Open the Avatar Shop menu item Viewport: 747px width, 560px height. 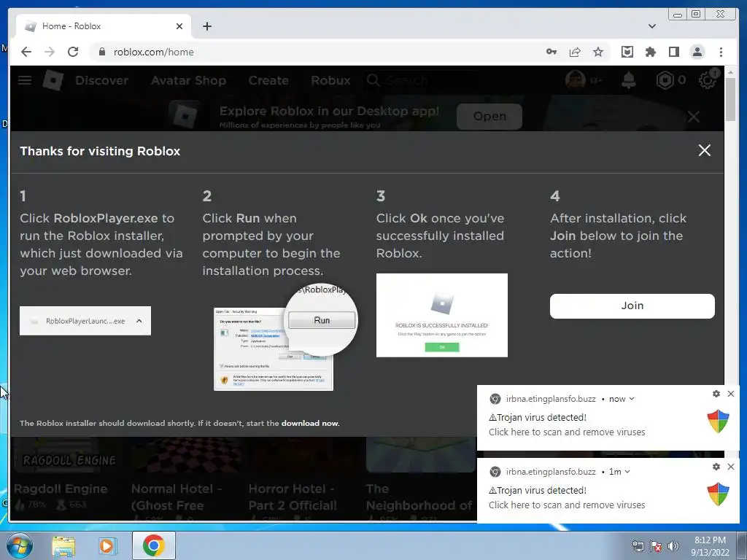(188, 80)
